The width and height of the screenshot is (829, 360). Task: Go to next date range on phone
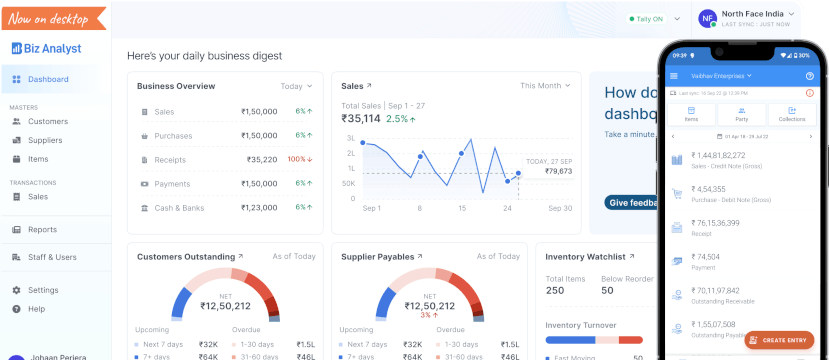coord(810,136)
